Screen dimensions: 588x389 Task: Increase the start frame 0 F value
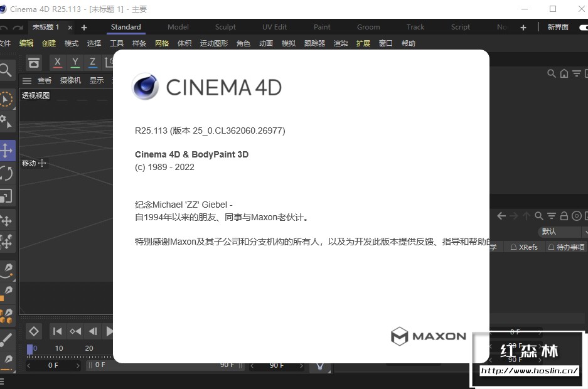click(78, 366)
